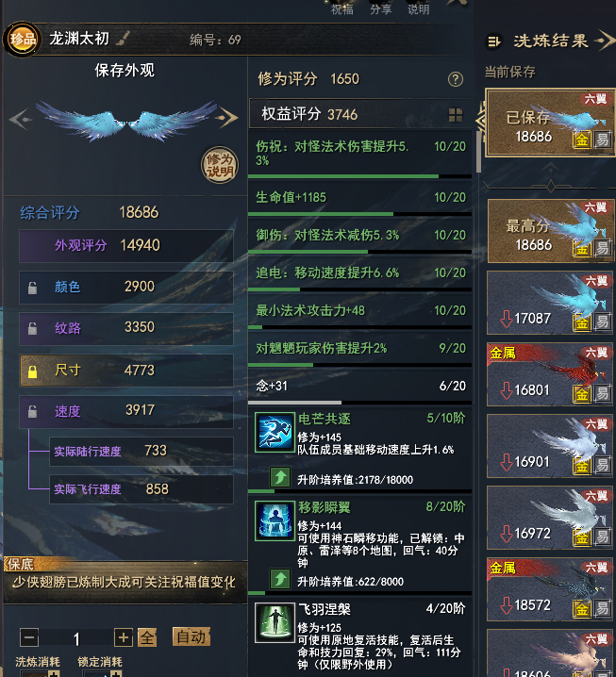
Task: Click the 自动 auto refine button
Action: (x=191, y=636)
